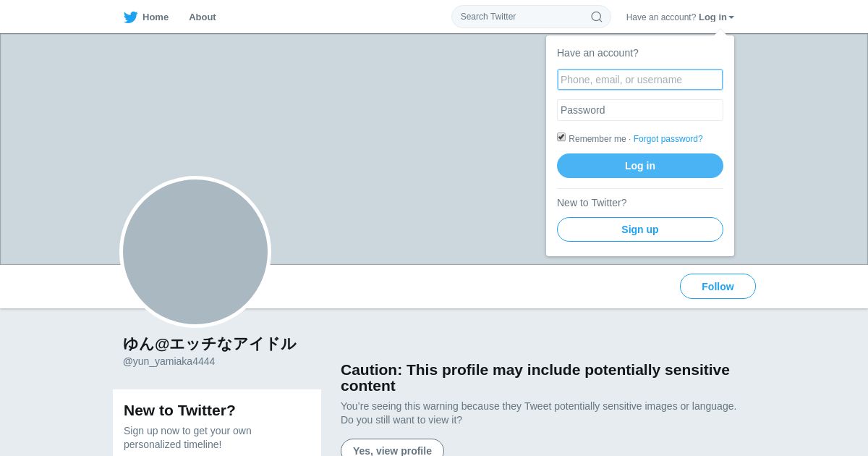Follow this profile with Follow button
Image resolution: width=868 pixels, height=456 pixels.
tap(718, 287)
